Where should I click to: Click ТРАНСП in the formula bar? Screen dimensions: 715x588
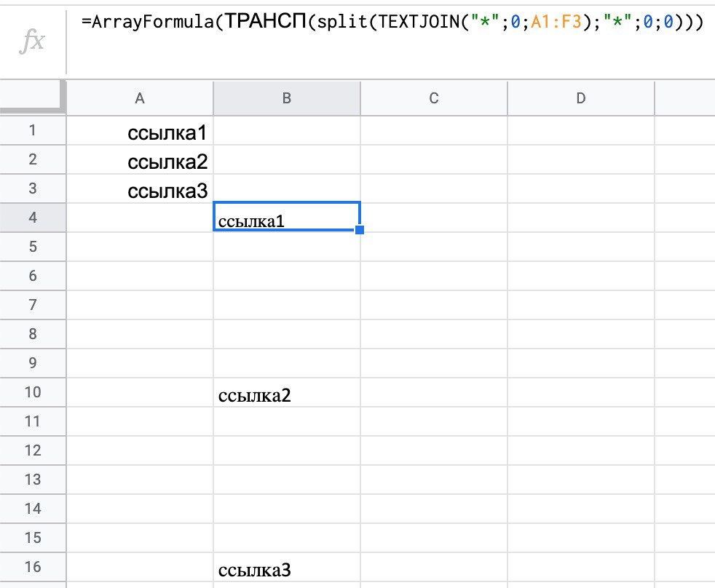pos(266,21)
